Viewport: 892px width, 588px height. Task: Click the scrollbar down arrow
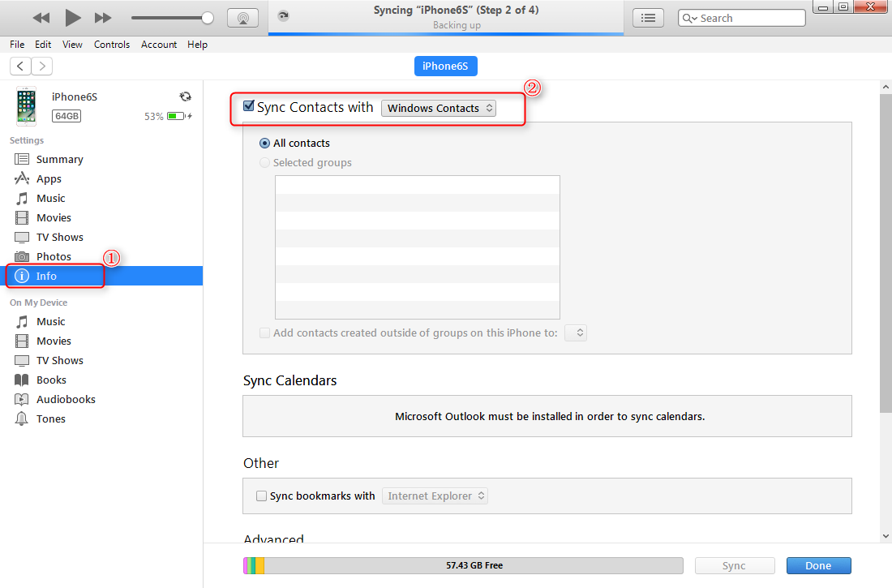(886, 535)
